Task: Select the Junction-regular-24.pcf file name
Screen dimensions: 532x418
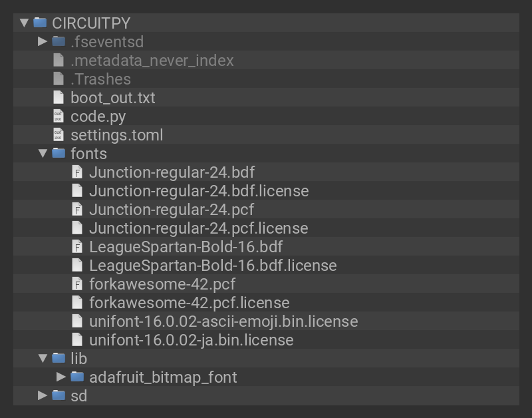Action: 171,210
